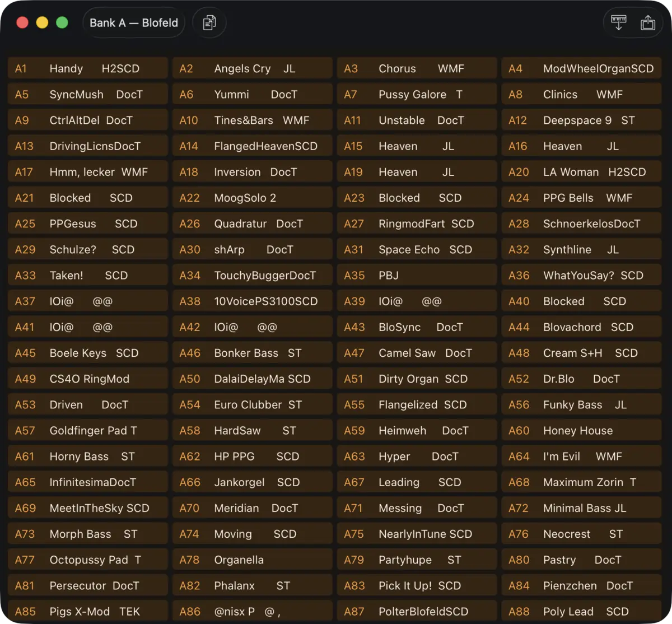Select patch A64 I'm Evil WMF
The width and height of the screenshot is (672, 624).
pos(582,456)
